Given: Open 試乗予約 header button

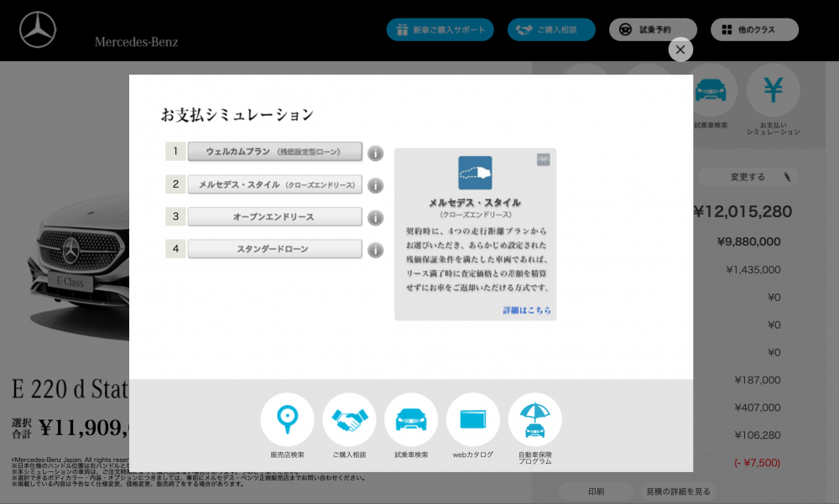Looking at the screenshot, I should pos(653,29).
